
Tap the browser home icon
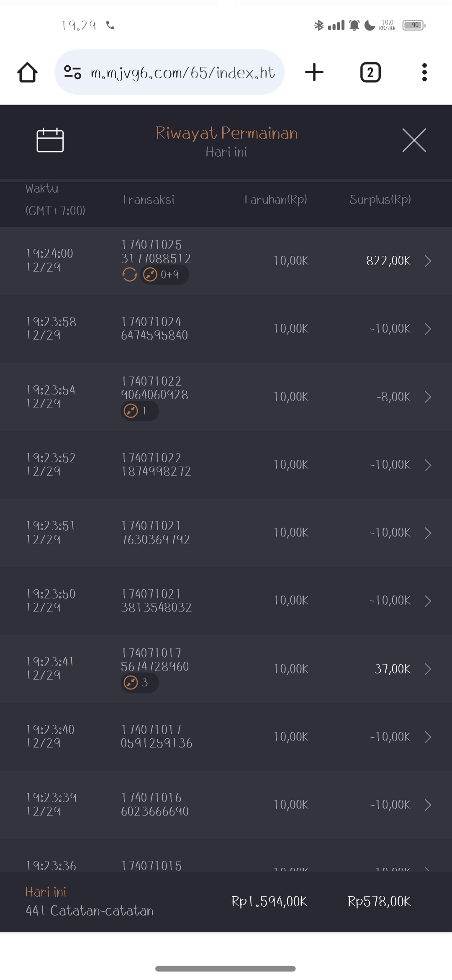tap(28, 72)
